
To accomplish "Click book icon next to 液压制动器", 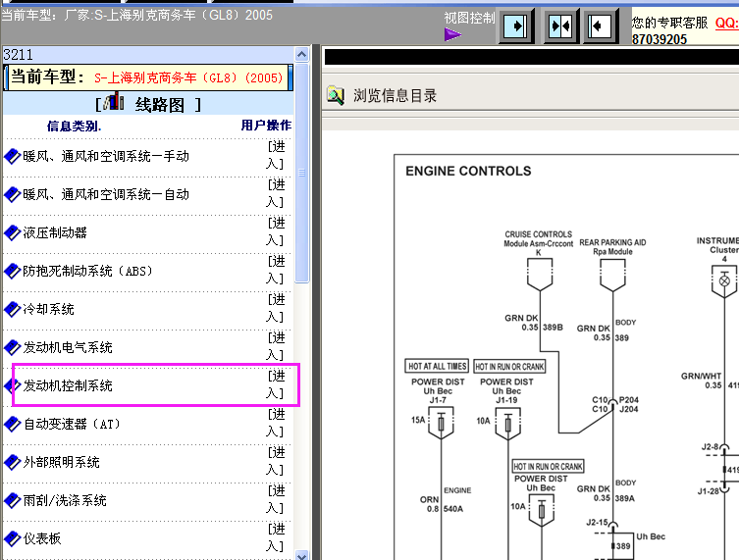I will click(12, 232).
